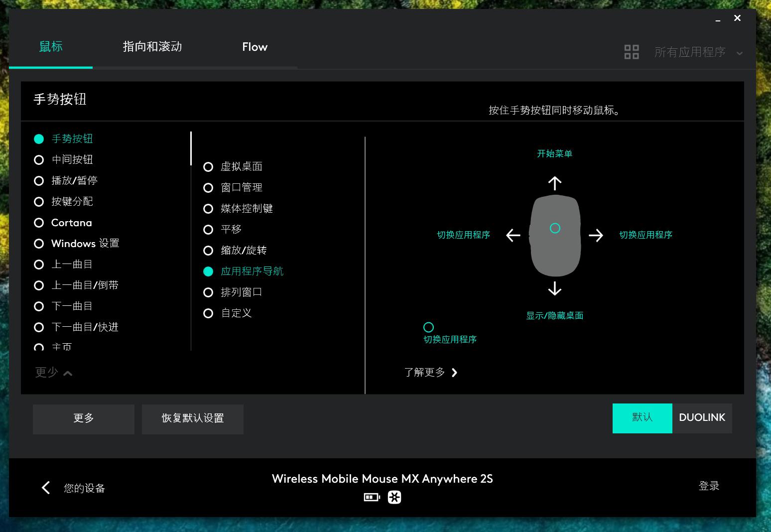Image resolution: width=771 pixels, height=532 pixels.
Task: Expand 了解更多 for gesture details
Action: coord(425,372)
